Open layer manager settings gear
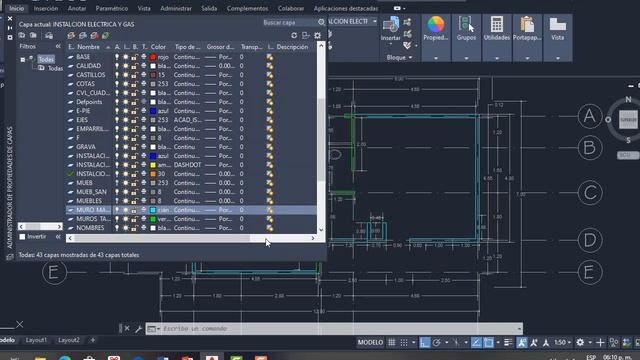640x360 pixels. click(x=318, y=36)
